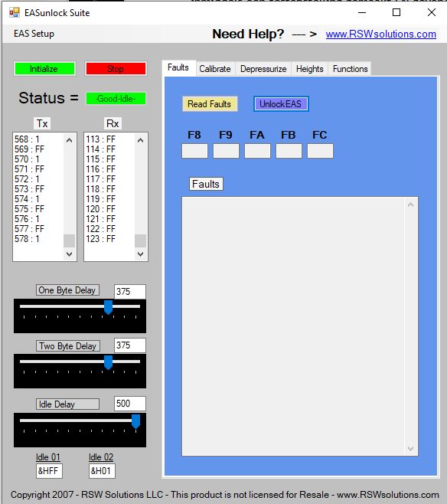447x504 pixels.
Task: Click the Tx list down scroll arrow
Action: point(69,254)
